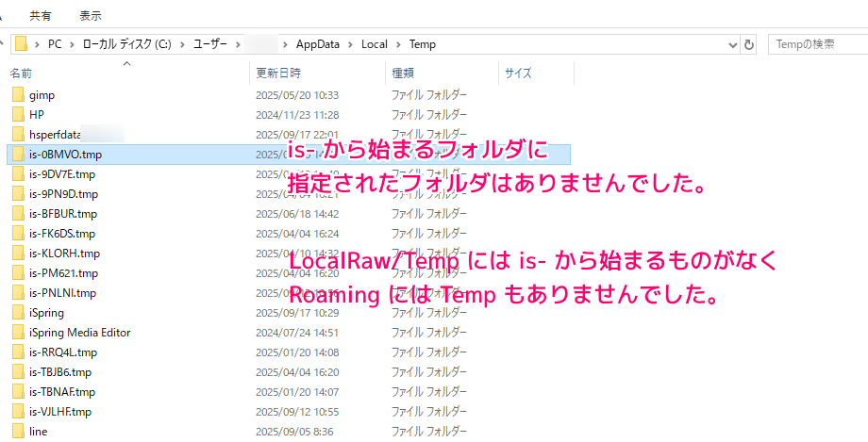Click the date 2025/09/17 10:29

tap(297, 313)
